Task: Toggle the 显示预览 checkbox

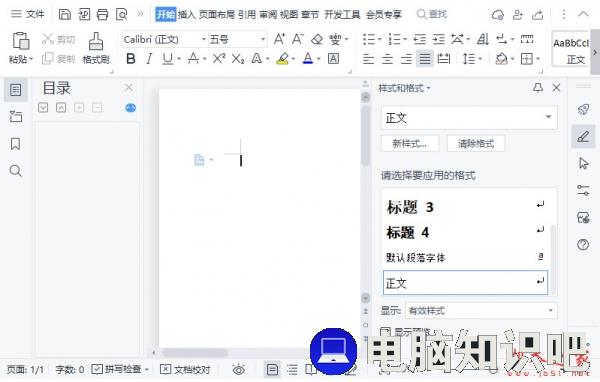Action: point(385,331)
